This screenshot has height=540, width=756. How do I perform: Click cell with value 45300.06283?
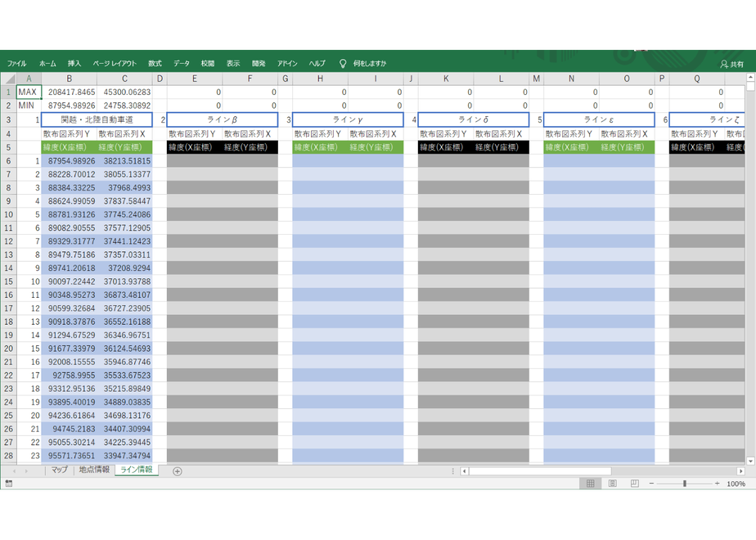coord(125,92)
